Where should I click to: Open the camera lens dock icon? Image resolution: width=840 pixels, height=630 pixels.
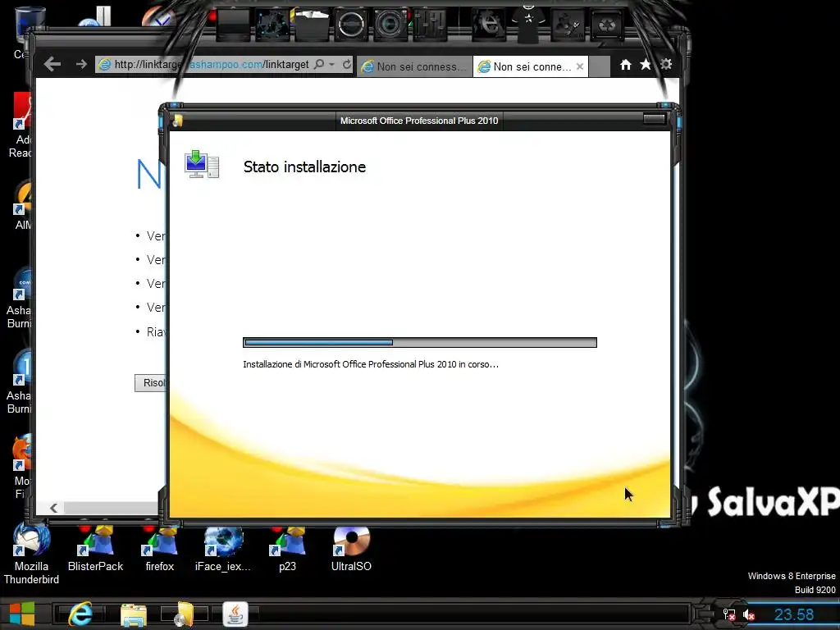(x=390, y=24)
